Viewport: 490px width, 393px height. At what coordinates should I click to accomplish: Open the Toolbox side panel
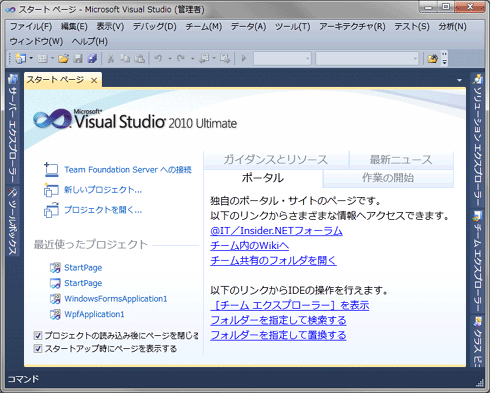pos(13,221)
